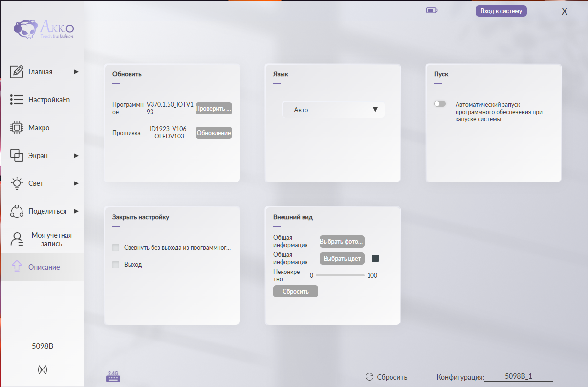This screenshot has width=588, height=387.
Task: Click the Конфигурация field 5098B_1
Action: [518, 377]
